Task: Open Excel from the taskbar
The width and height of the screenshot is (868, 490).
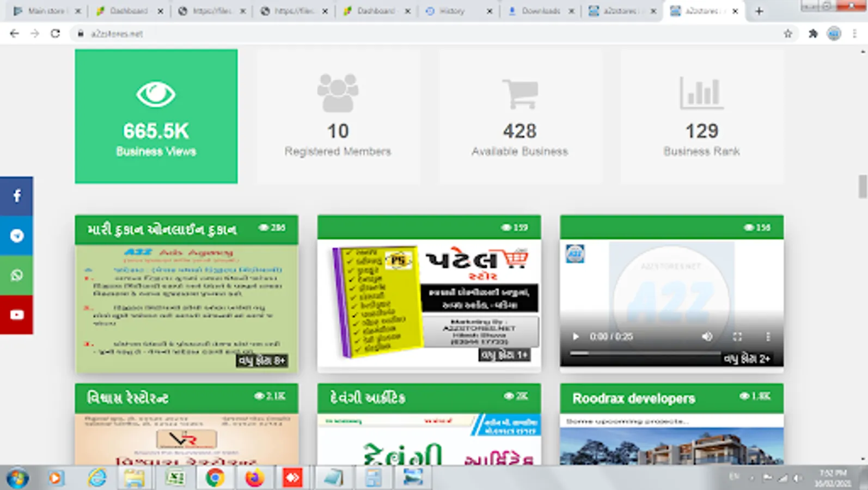Action: [x=175, y=478]
